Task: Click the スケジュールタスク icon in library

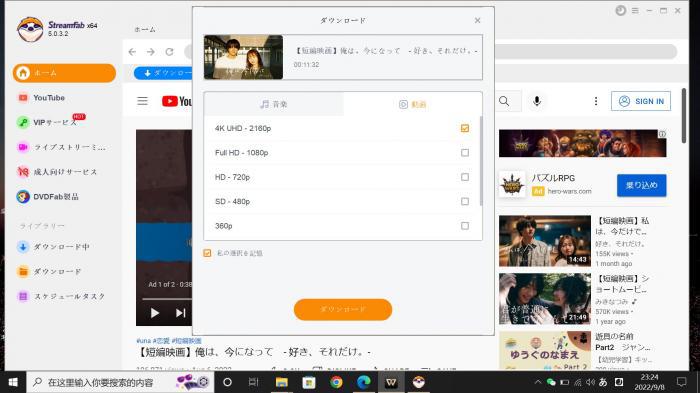Action: 23,296
